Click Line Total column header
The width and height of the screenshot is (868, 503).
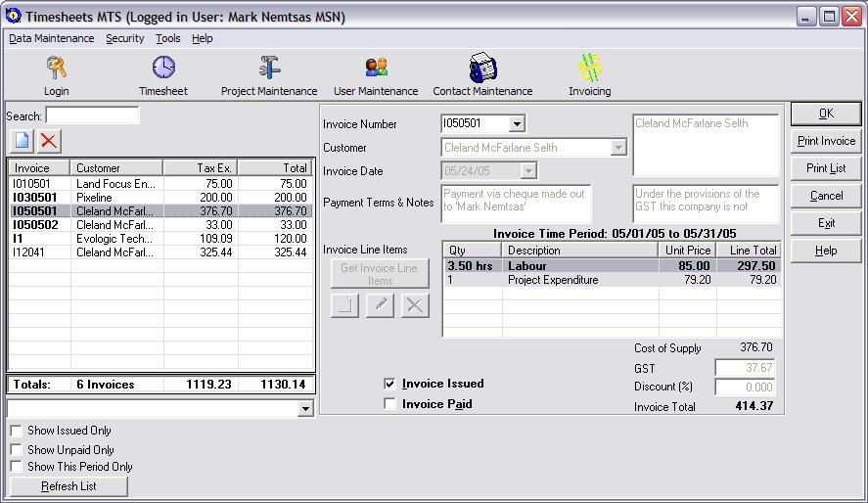(749, 251)
